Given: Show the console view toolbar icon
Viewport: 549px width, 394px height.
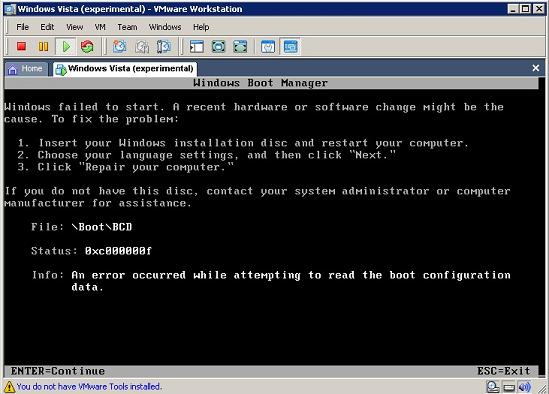Looking at the screenshot, I should coord(290,46).
